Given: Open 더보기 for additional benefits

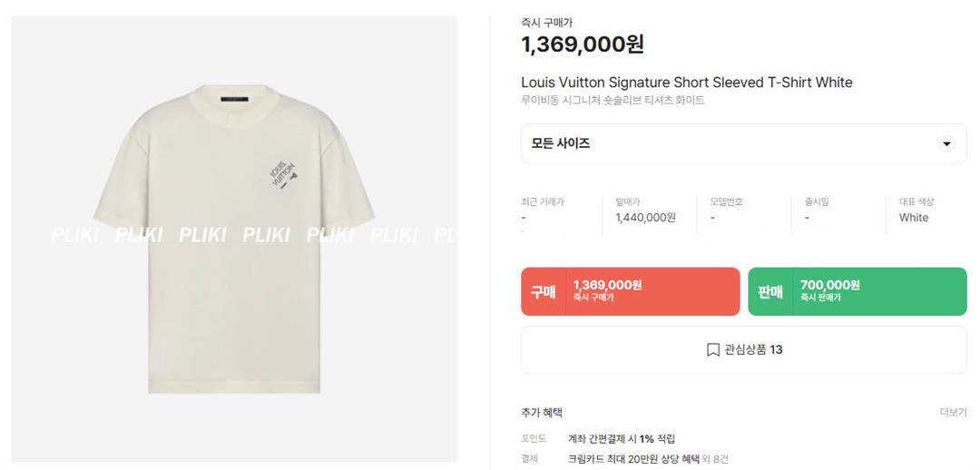Looking at the screenshot, I should click(x=953, y=413).
